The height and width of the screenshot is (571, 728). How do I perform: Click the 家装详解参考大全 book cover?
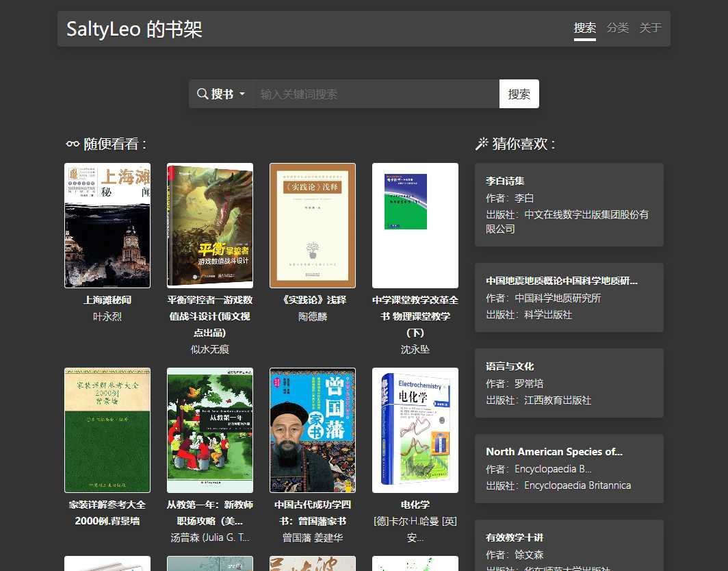107,429
